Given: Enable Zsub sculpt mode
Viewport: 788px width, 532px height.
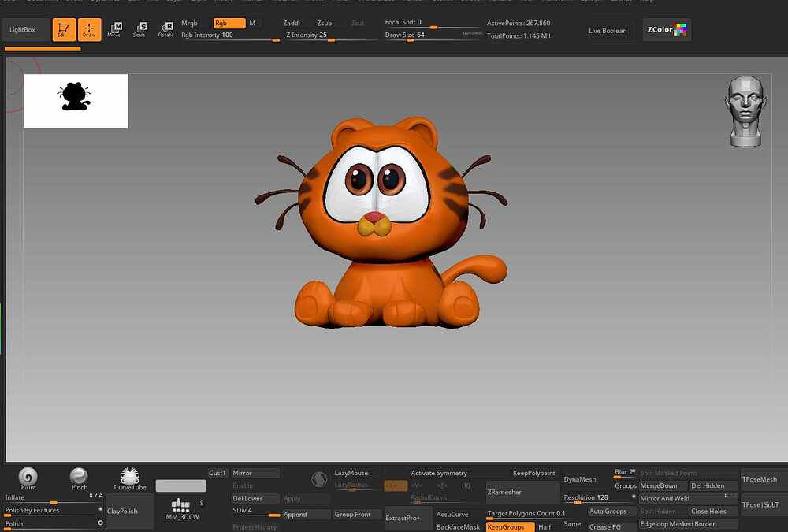Looking at the screenshot, I should click(324, 23).
